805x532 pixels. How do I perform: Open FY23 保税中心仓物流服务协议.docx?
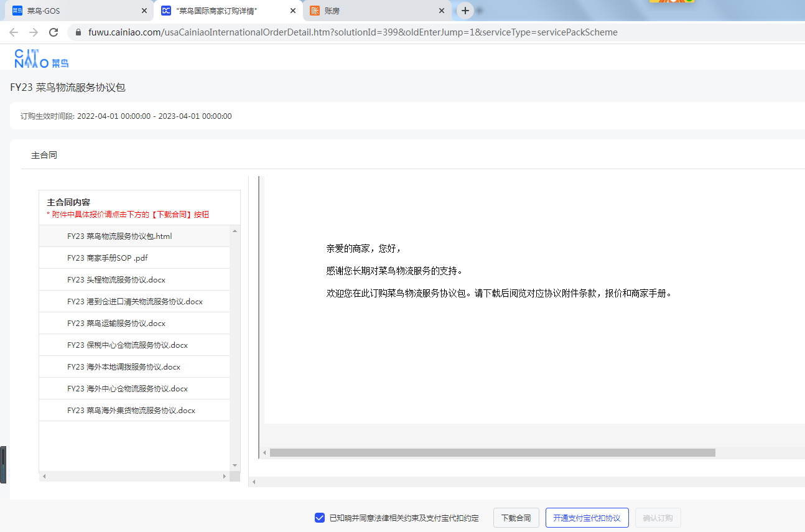click(x=134, y=345)
